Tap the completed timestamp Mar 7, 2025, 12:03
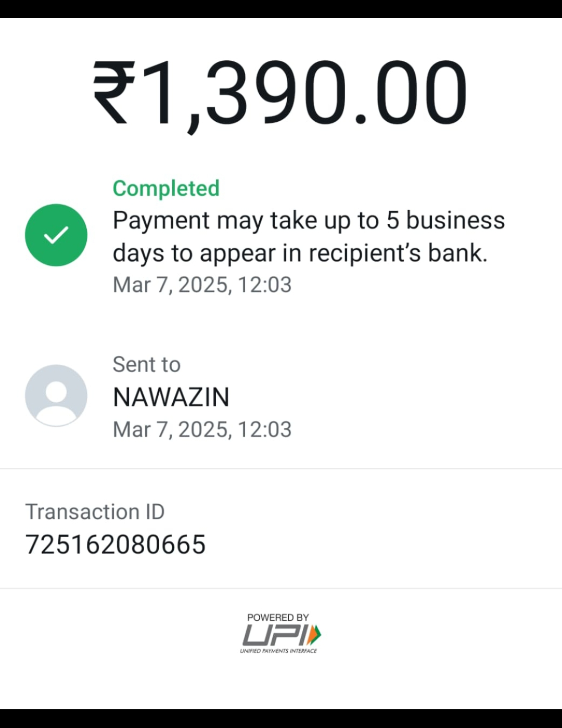 (202, 285)
